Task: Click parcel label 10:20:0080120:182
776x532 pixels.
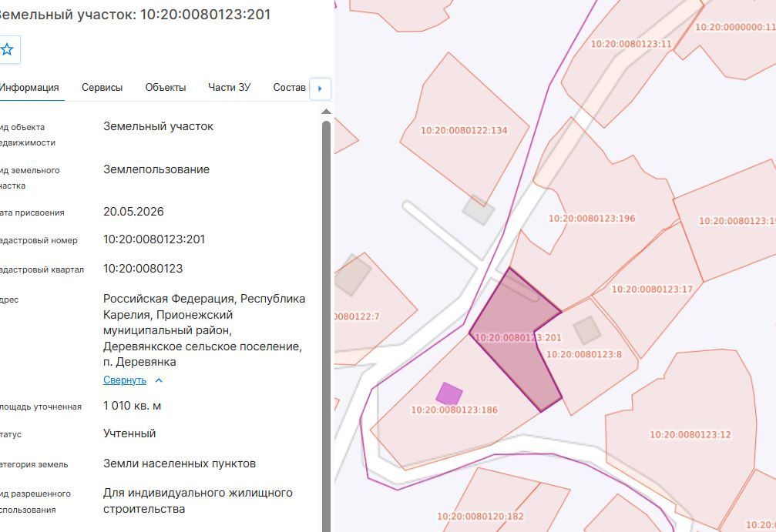Action: coord(480,516)
